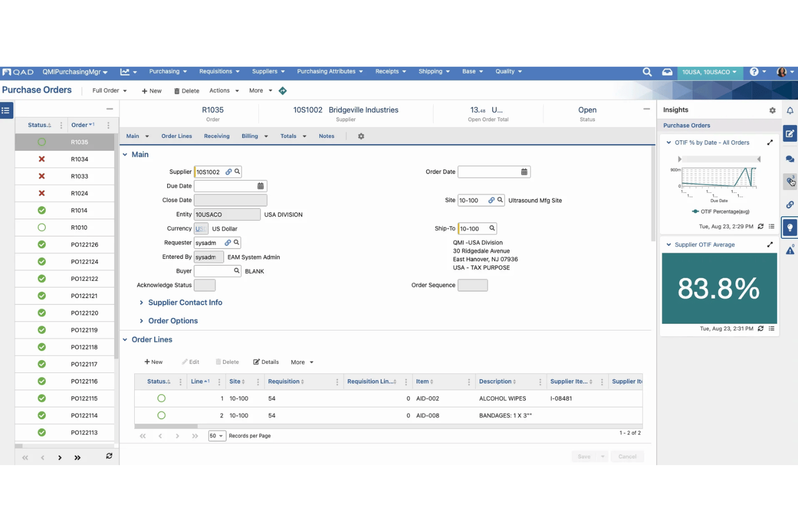Click the inbox tray icon in top bar
This screenshot has height=532, width=798.
667,72
